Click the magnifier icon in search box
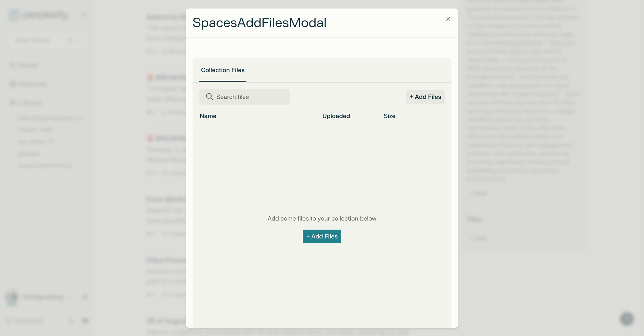Image resolution: width=644 pixels, height=336 pixels. click(x=209, y=97)
